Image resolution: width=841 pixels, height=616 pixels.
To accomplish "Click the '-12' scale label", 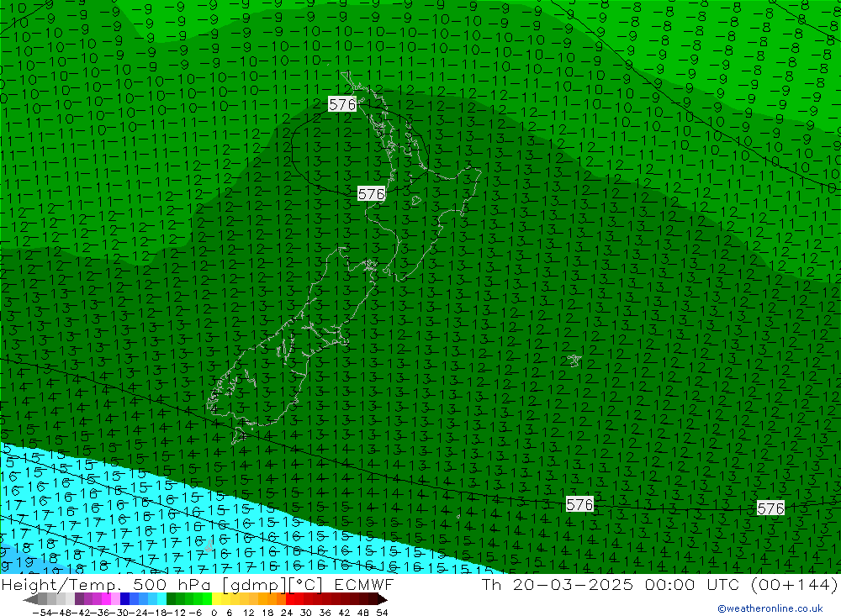I will (x=176, y=613).
